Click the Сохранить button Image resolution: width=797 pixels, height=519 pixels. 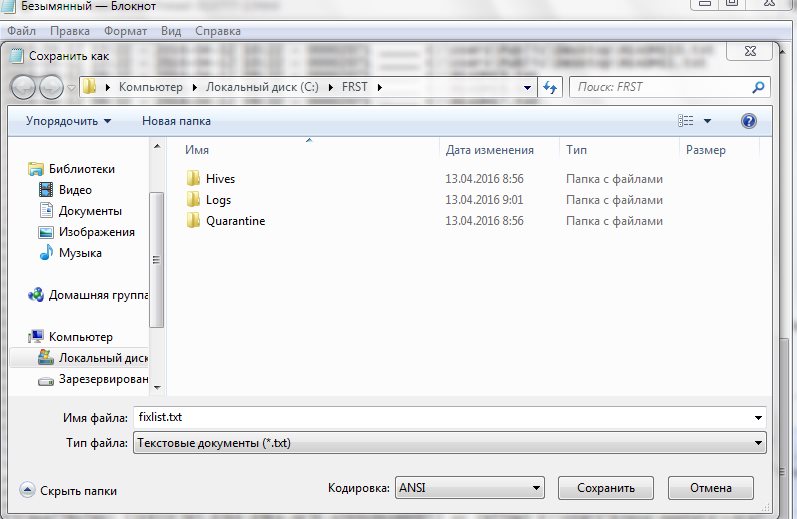click(605, 488)
